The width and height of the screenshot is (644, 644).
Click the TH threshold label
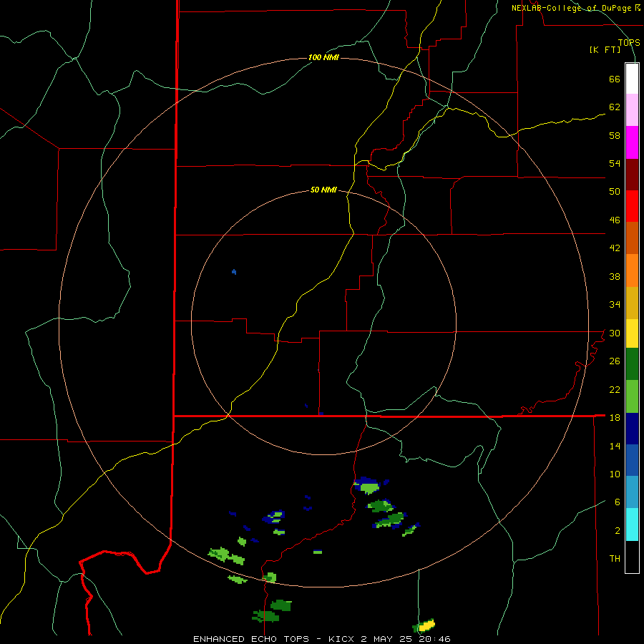pyautogui.click(x=615, y=559)
